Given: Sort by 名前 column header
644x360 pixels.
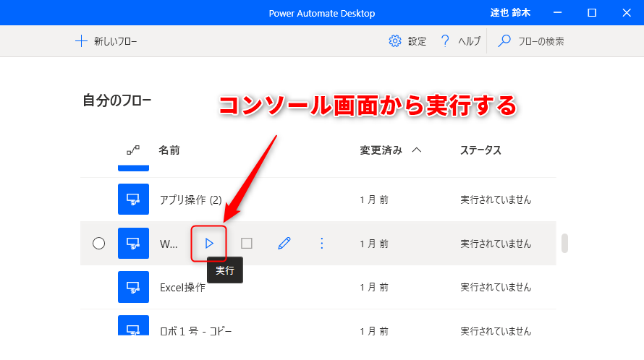Looking at the screenshot, I should point(169,150).
